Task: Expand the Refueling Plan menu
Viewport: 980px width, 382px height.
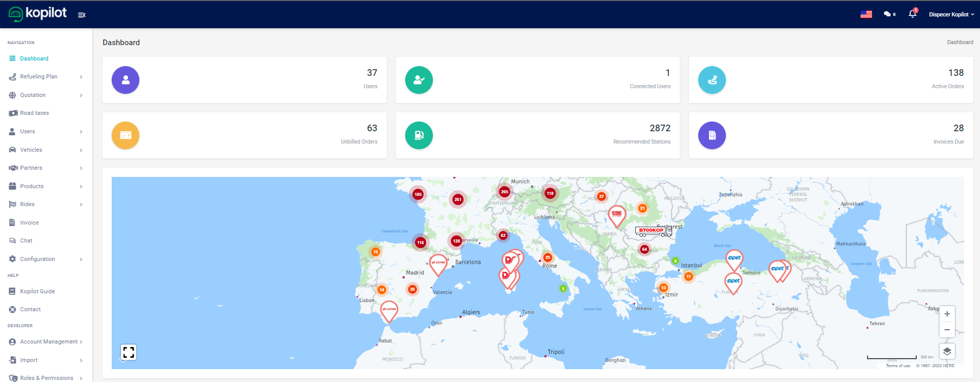Action: click(46, 77)
